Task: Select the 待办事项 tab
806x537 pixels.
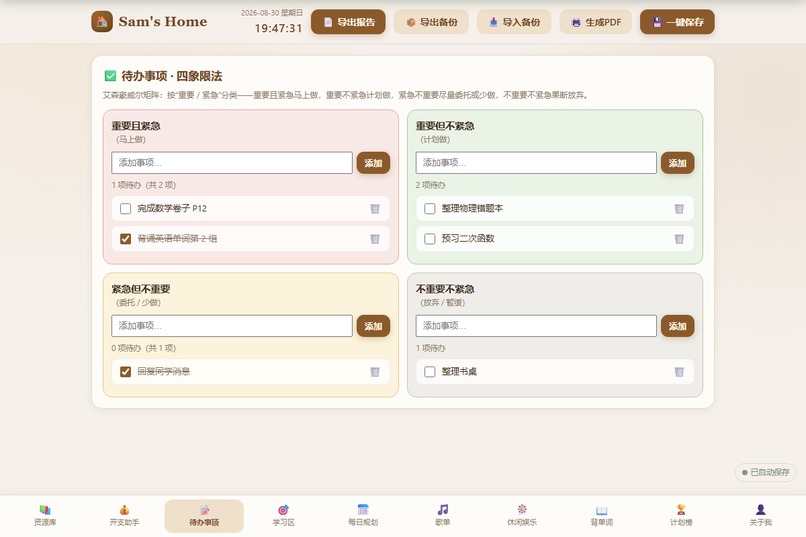Action: [204, 516]
